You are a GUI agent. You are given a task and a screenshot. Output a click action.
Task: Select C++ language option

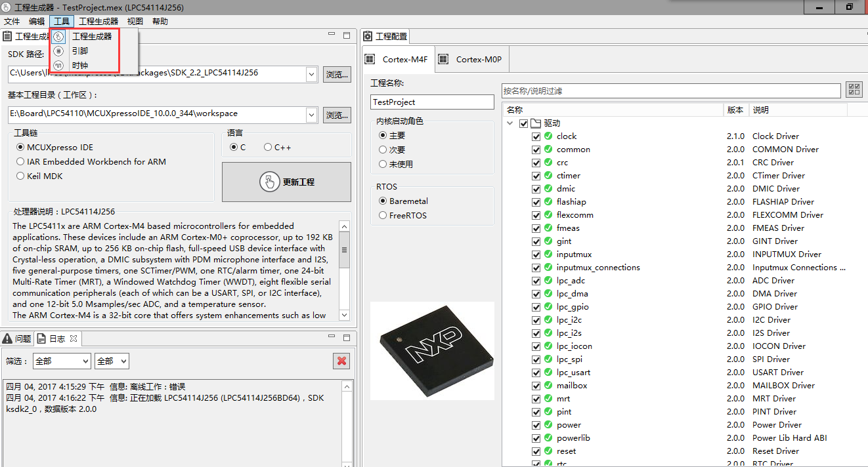coord(268,148)
